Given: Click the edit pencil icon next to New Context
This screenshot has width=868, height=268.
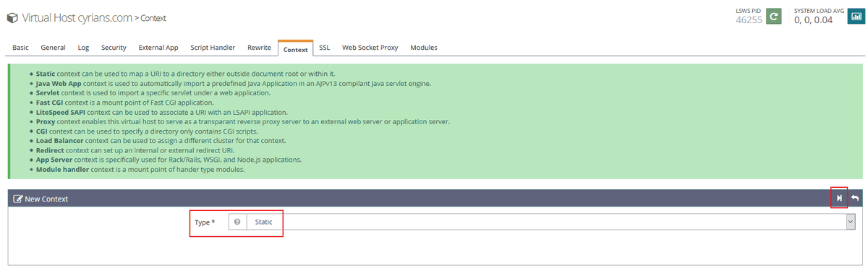Looking at the screenshot, I should (18, 199).
